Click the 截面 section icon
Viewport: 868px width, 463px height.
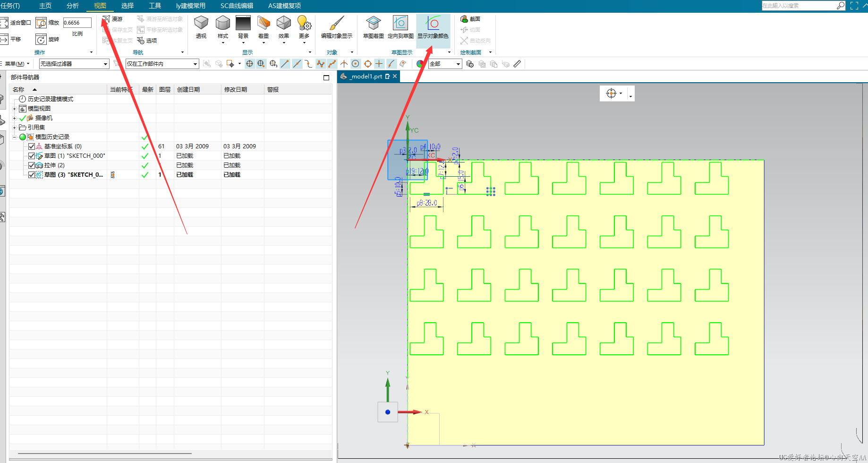[x=464, y=19]
